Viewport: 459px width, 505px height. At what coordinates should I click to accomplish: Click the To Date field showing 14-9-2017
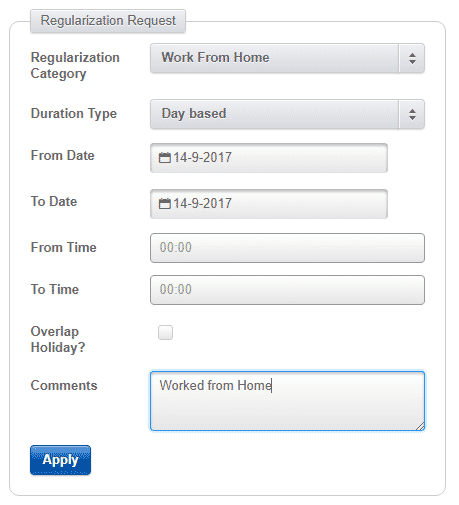tap(269, 204)
